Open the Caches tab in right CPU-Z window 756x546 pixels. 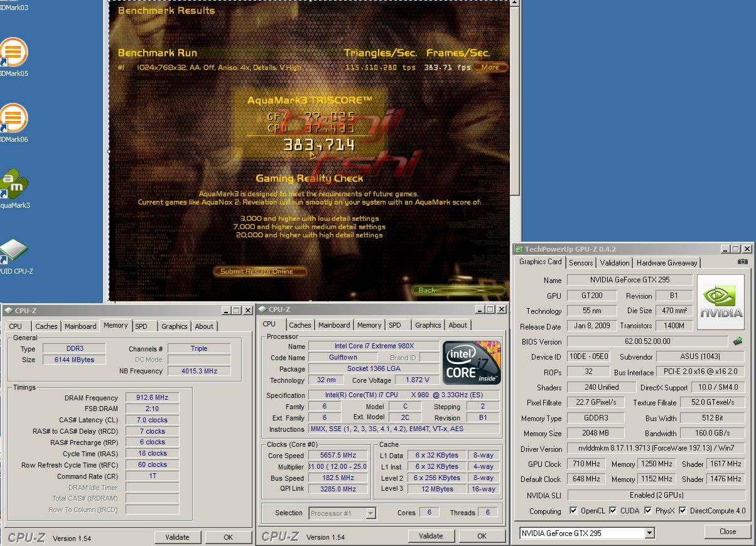[x=300, y=325]
